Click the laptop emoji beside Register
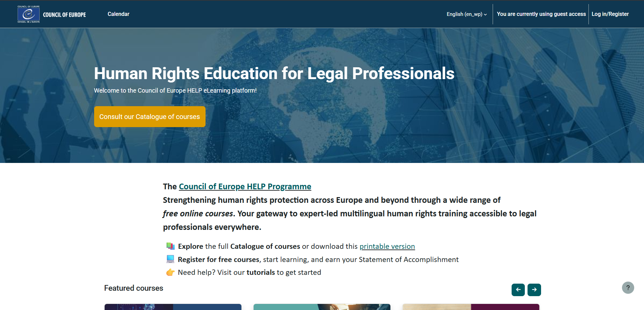644x310 pixels. [170, 259]
